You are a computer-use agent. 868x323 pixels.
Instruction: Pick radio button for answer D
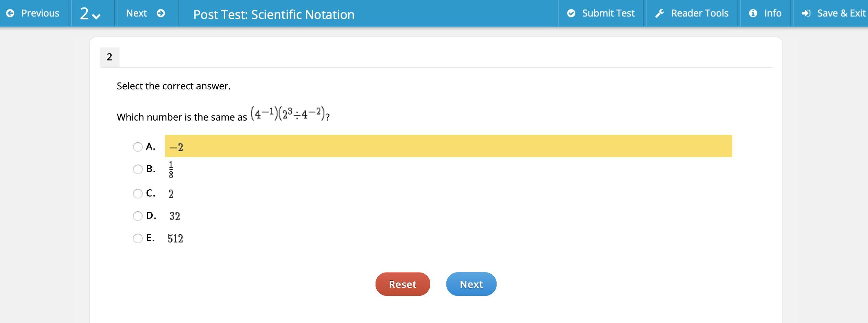[138, 216]
